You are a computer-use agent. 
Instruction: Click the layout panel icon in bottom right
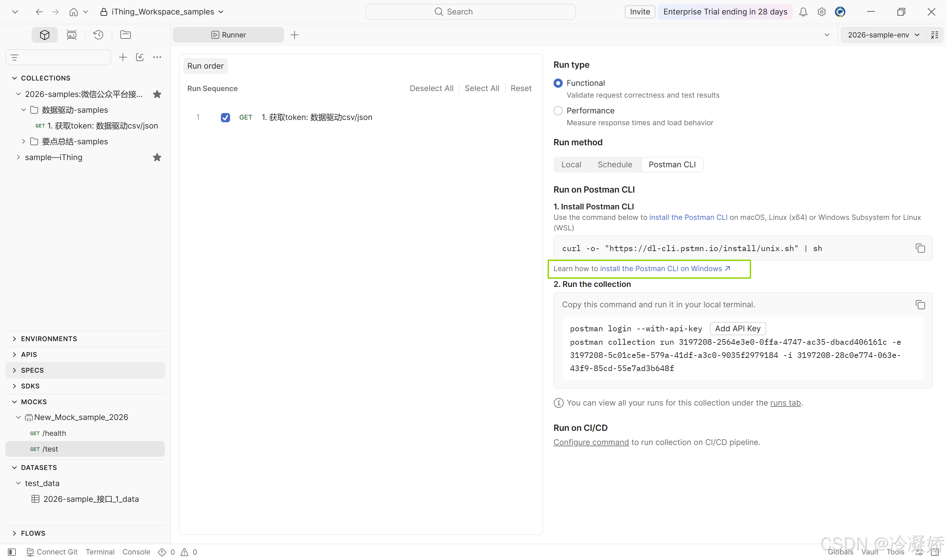point(935,552)
